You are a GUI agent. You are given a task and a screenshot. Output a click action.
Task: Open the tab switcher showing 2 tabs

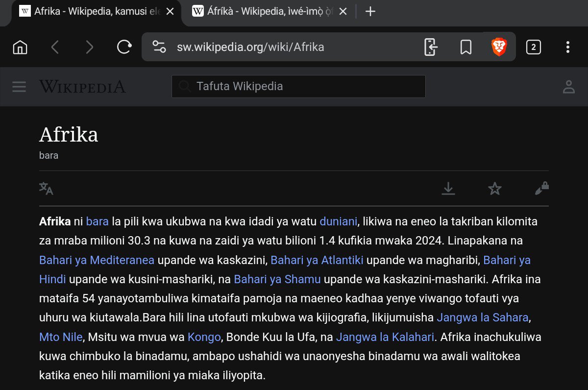point(533,47)
